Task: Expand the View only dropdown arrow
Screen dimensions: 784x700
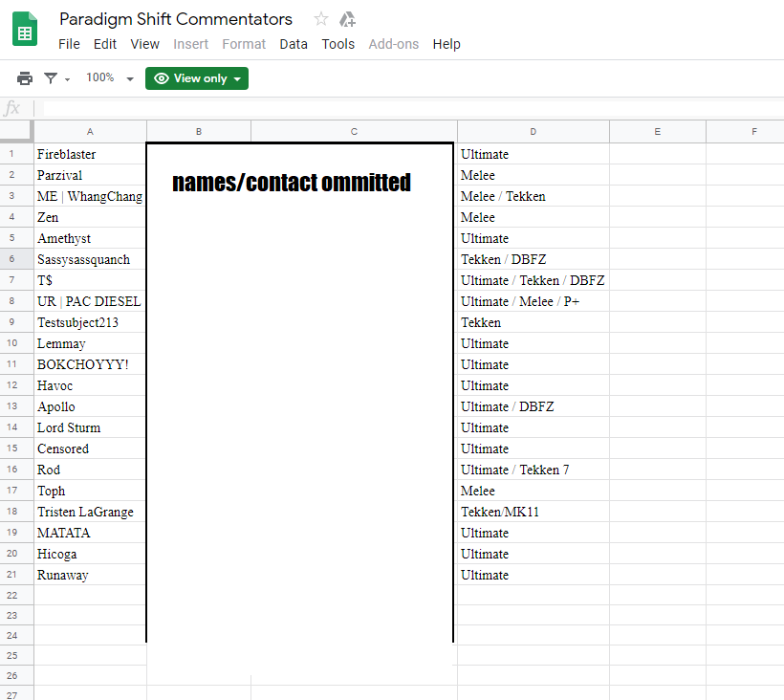Action: [237, 79]
